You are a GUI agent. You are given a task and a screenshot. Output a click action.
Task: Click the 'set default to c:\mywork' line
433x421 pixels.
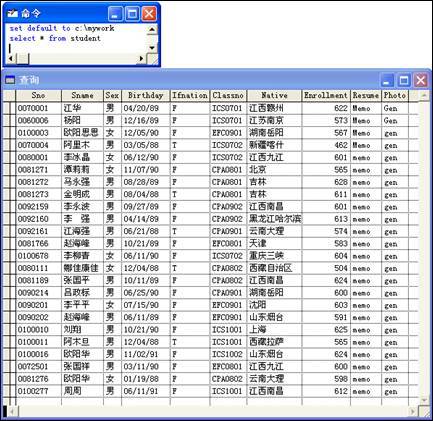[62, 28]
